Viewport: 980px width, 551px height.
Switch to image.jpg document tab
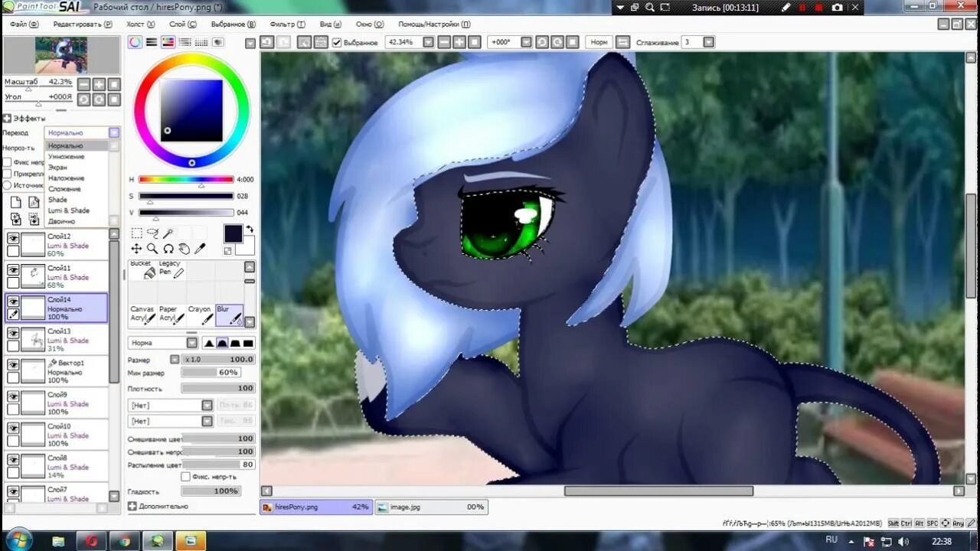430,507
